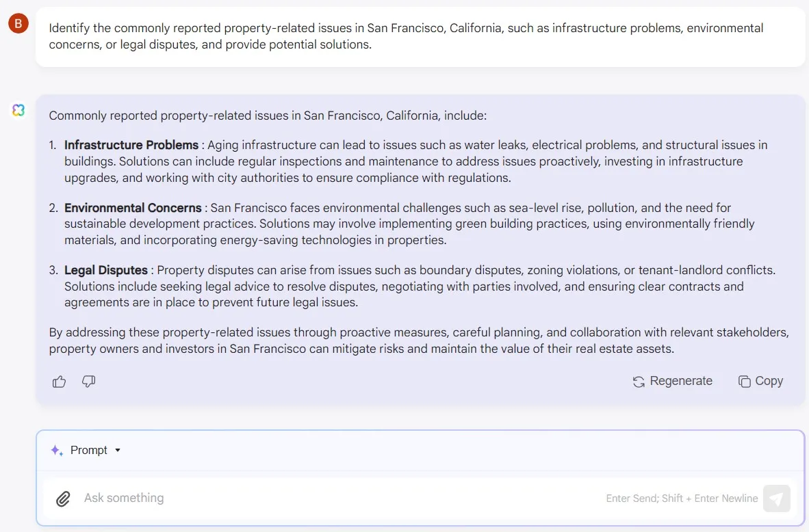Click the red B user avatar
809x532 pixels.
18,24
